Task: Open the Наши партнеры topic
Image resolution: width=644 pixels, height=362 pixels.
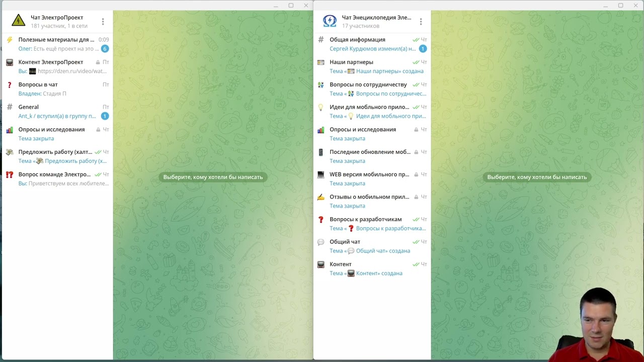Action: [372, 66]
